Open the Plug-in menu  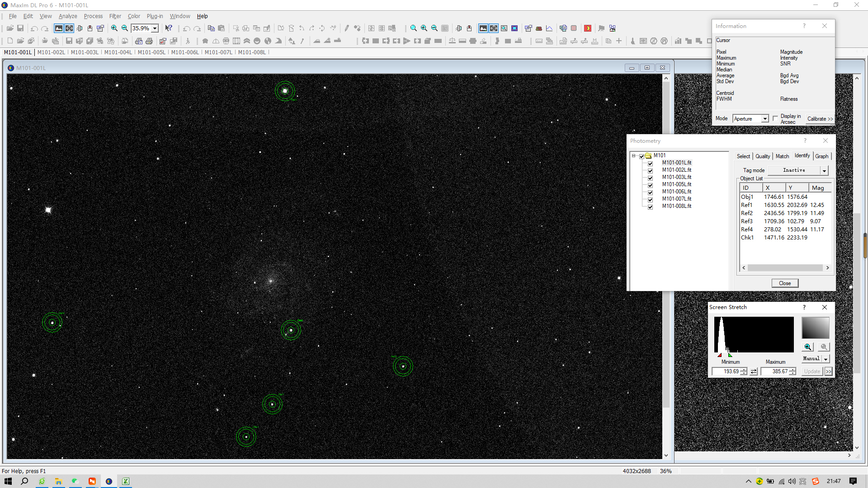[x=155, y=16]
